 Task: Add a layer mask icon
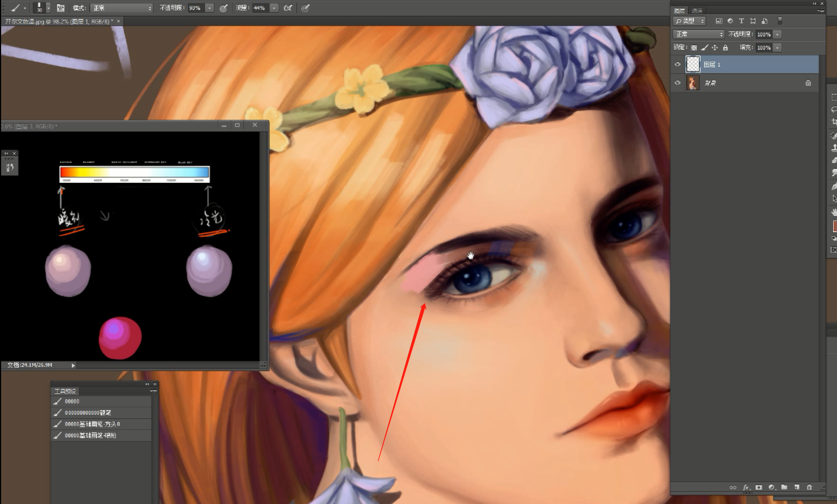pos(759,487)
